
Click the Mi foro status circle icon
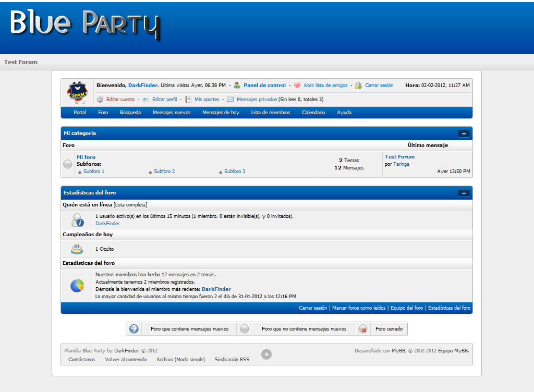pos(68,164)
